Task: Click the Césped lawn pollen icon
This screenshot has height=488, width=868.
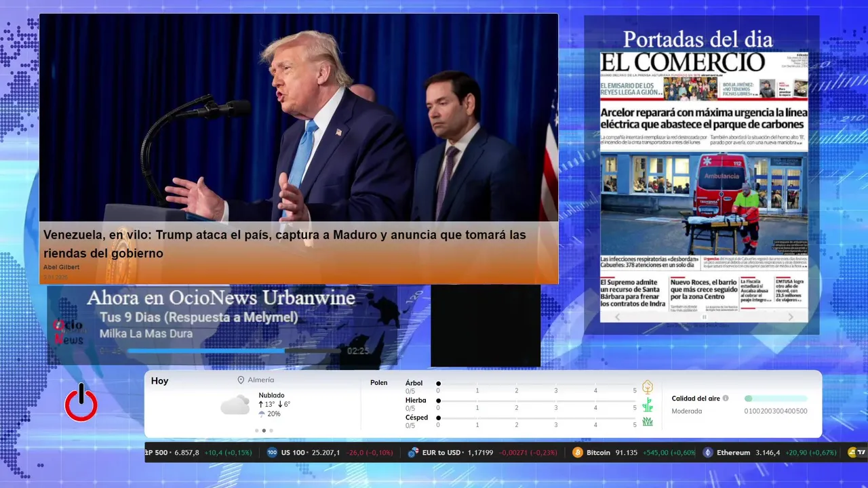Action: (648, 422)
